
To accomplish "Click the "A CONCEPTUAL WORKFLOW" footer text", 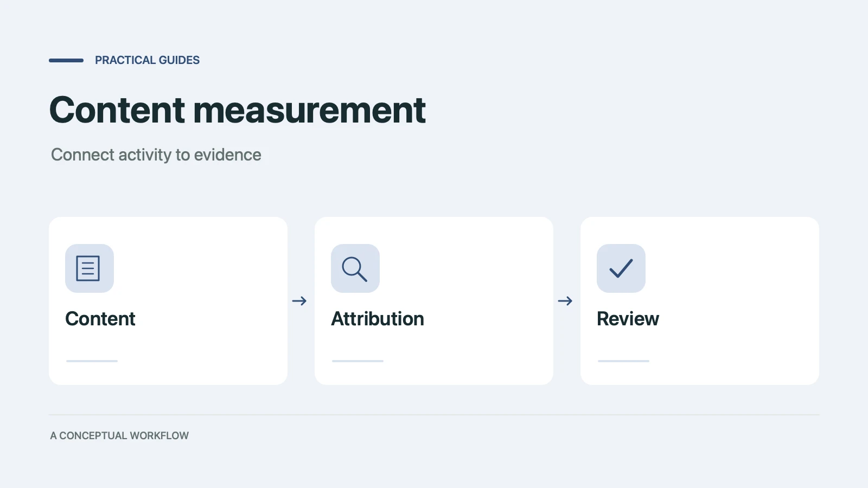I will (x=119, y=436).
